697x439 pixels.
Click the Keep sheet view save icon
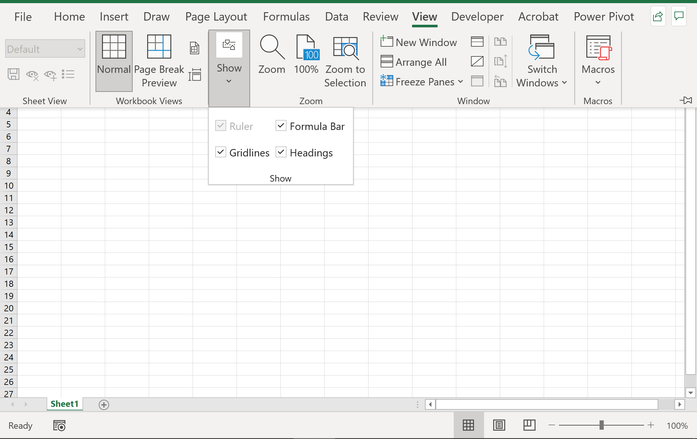click(x=13, y=74)
